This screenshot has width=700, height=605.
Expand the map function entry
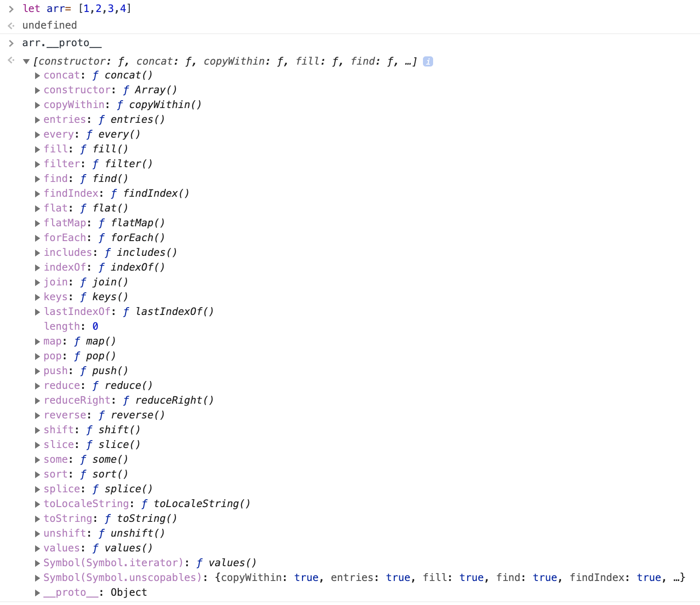point(37,341)
